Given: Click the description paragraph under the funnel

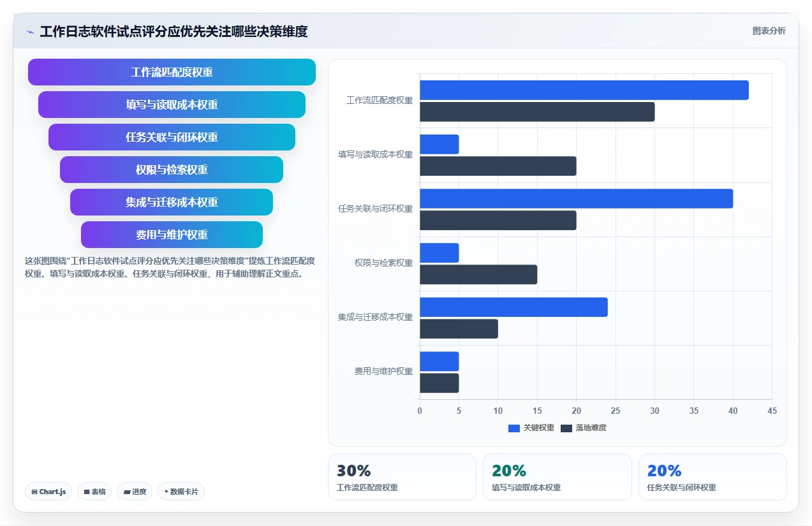Looking at the screenshot, I should tap(170, 267).
